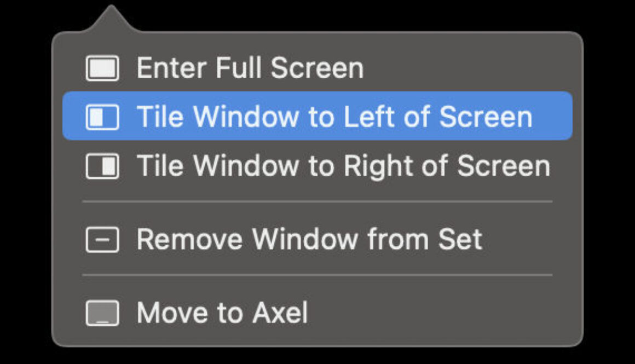The height and width of the screenshot is (364, 635).
Task: Choose Enter Full Screen from the menu
Action: (249, 68)
